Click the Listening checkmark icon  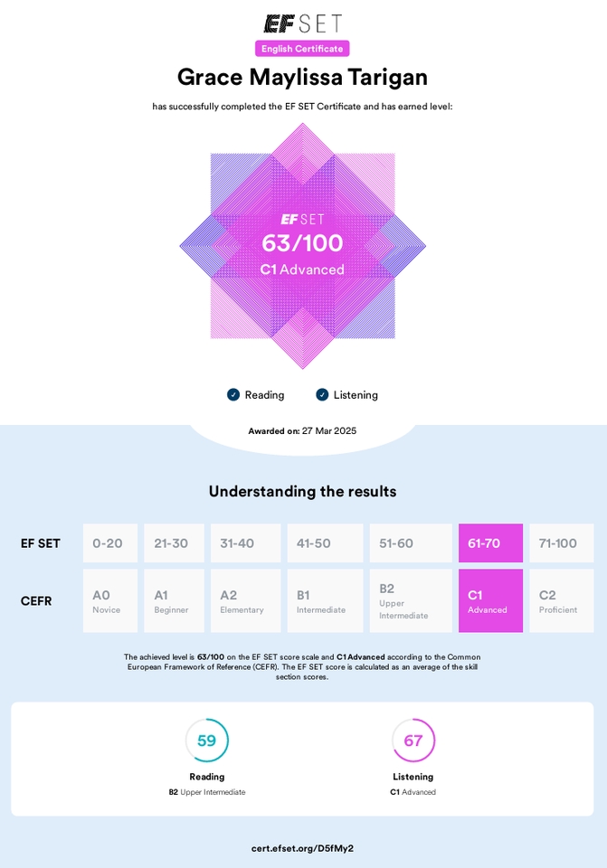pyautogui.click(x=322, y=395)
